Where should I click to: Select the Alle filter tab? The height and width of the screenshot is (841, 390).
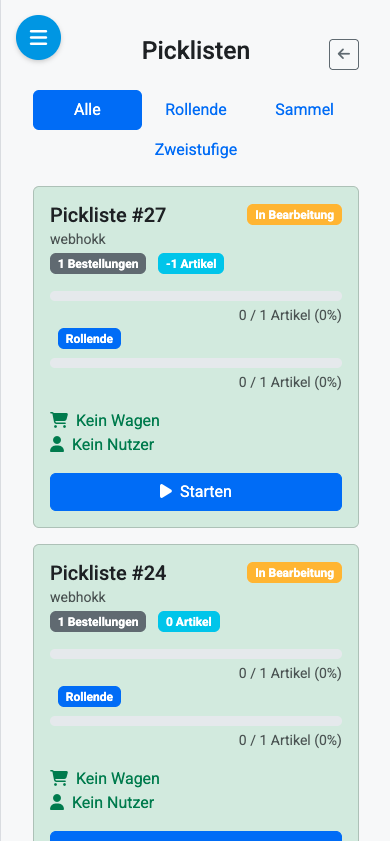tap(87, 110)
